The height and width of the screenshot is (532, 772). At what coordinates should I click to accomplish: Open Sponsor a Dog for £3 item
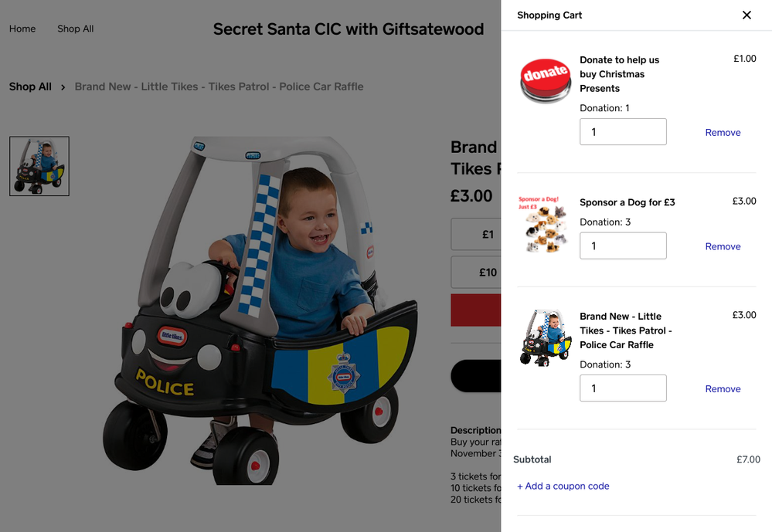[627, 202]
